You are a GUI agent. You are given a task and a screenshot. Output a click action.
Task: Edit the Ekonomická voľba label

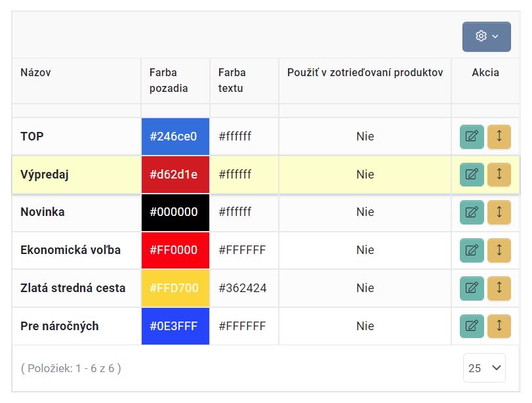(x=472, y=250)
